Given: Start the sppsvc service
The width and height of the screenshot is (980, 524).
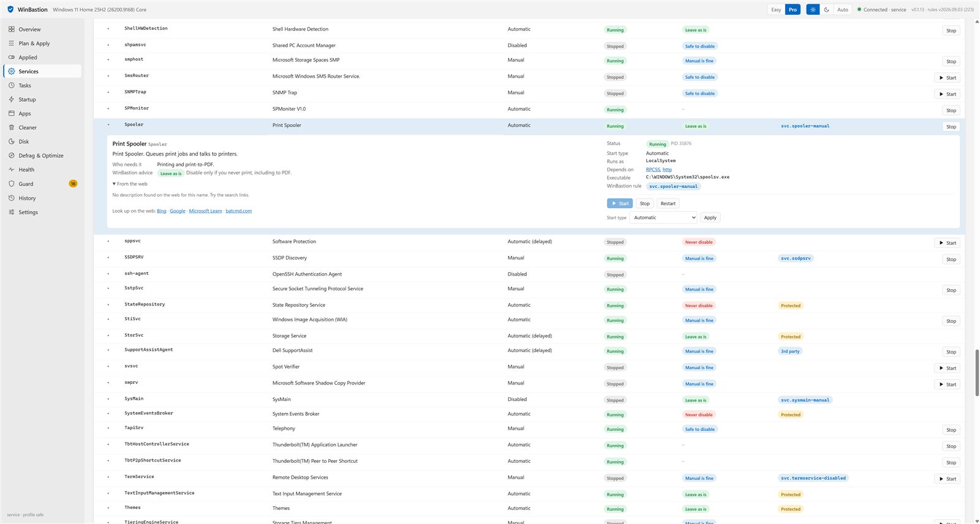Looking at the screenshot, I should (947, 243).
